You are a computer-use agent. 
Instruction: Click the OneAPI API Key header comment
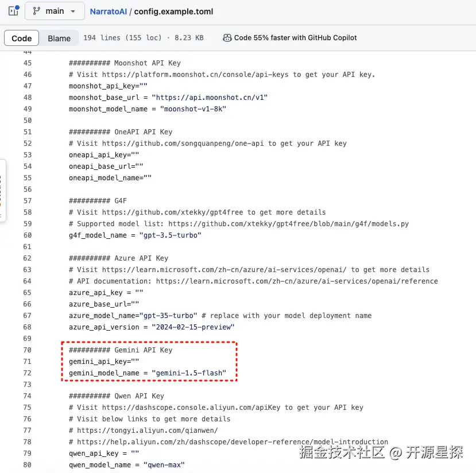coord(121,132)
